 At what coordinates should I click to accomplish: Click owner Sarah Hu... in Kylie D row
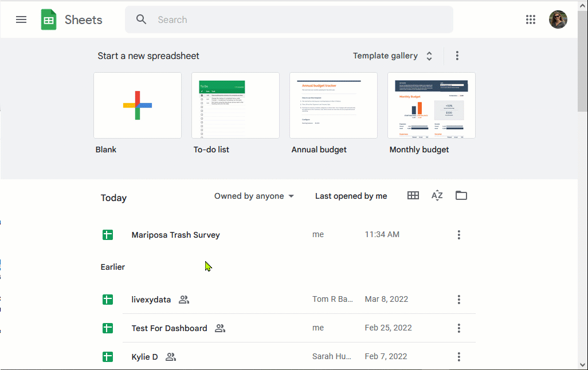pyautogui.click(x=332, y=356)
